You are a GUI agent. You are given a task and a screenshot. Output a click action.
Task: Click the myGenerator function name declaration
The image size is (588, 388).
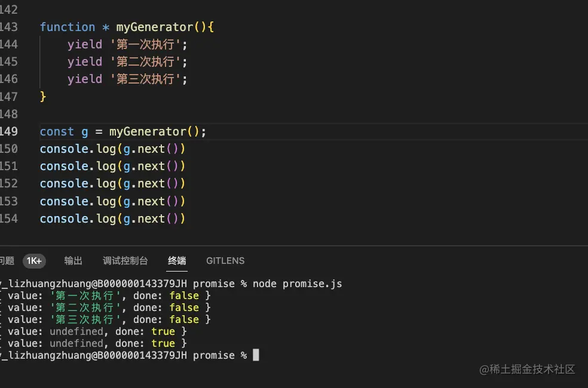155,27
